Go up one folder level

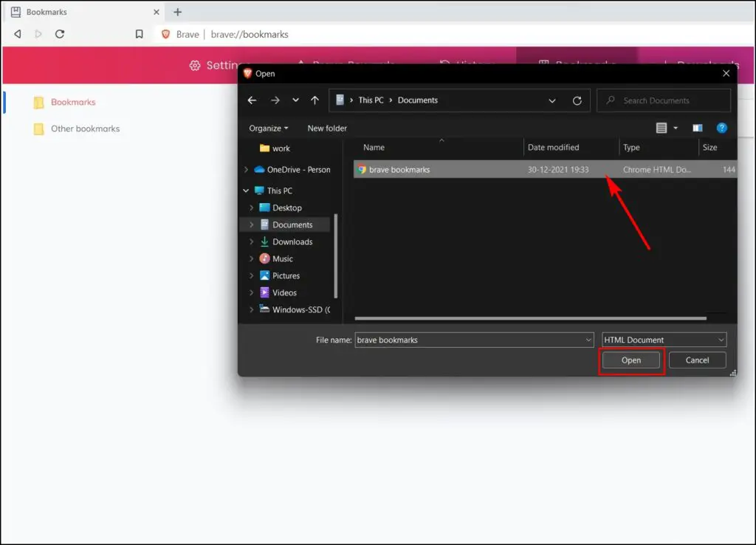click(x=315, y=100)
